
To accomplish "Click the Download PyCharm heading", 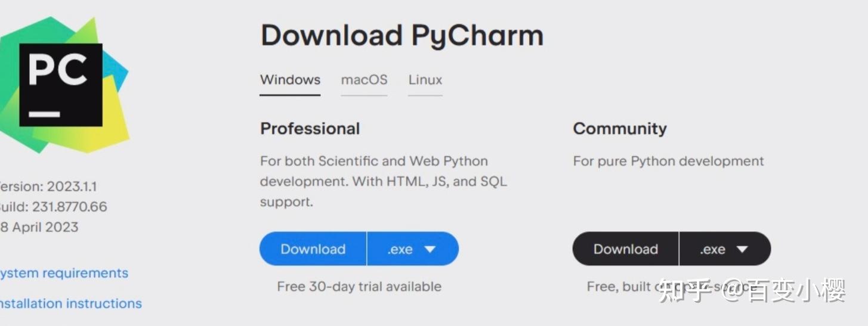I will point(401,35).
